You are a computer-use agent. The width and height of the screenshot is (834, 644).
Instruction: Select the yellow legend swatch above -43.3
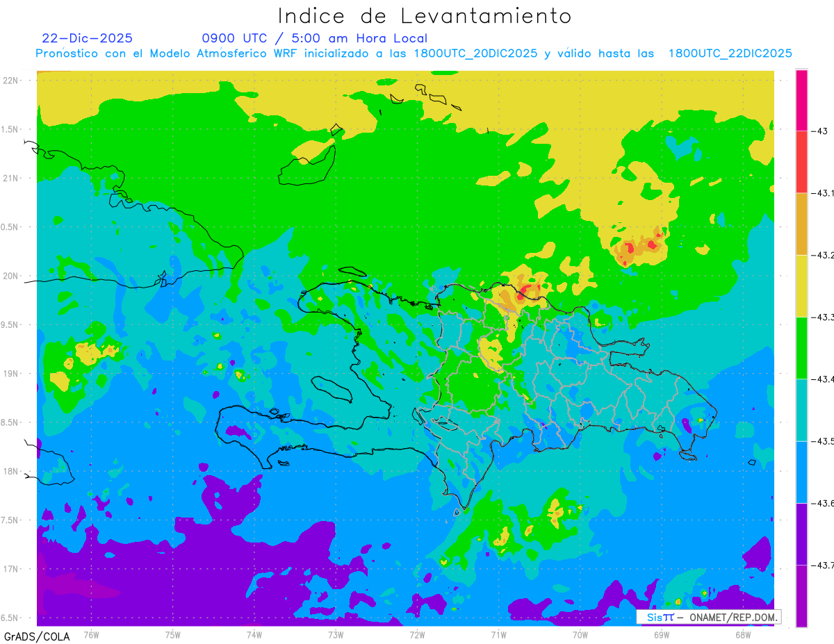[801, 286]
